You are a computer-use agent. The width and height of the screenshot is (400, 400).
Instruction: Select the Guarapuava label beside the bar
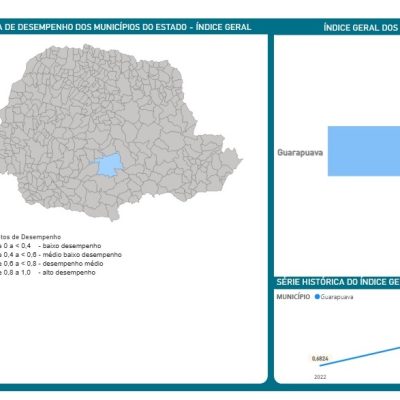click(x=300, y=153)
